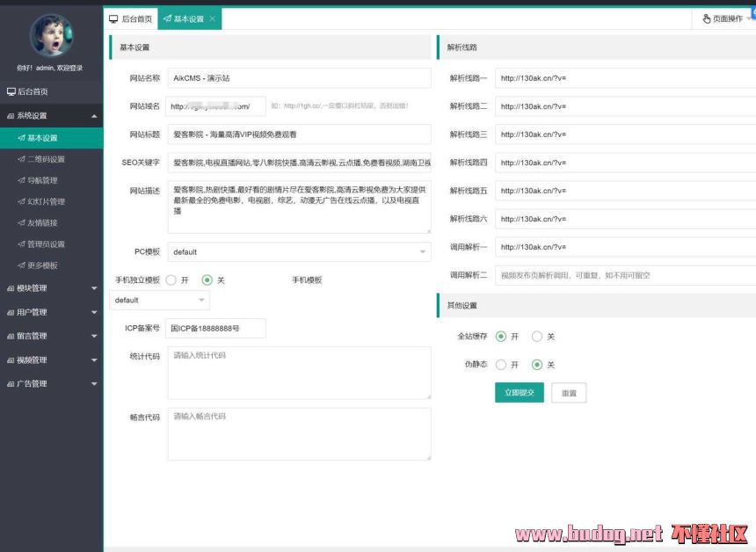756x552 pixels.
Task: Click the 你好！admin, 欢迎登录 greeting text
Action: point(49,68)
